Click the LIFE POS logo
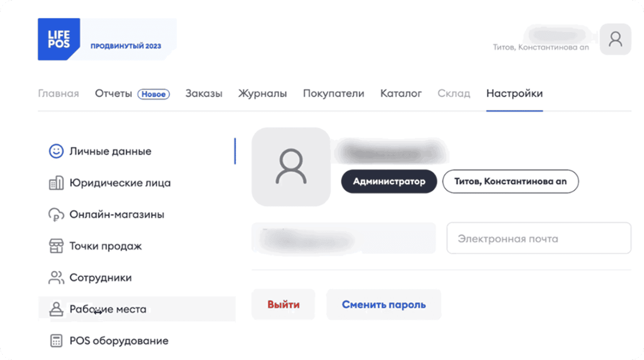The height and width of the screenshot is (360, 644). 59,39
